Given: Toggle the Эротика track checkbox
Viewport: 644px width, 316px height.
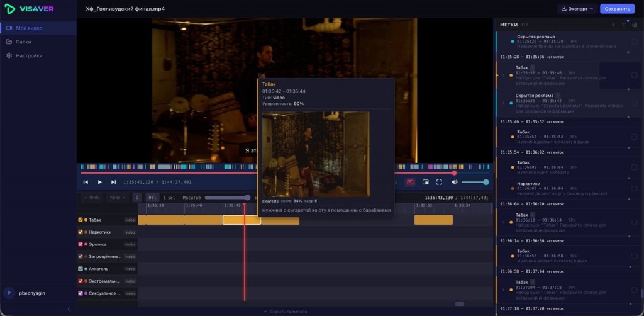Looking at the screenshot, I should [x=80, y=244].
